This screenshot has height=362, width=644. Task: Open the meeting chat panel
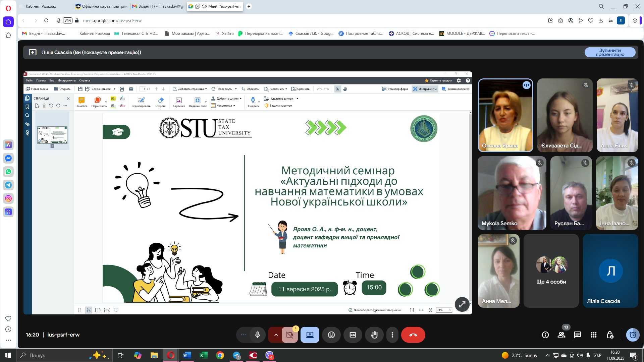[x=578, y=335]
